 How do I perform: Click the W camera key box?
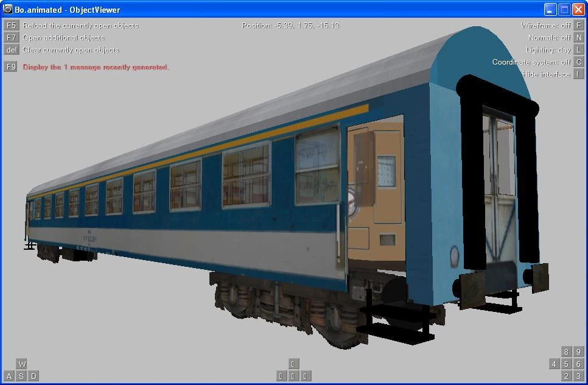(21, 364)
